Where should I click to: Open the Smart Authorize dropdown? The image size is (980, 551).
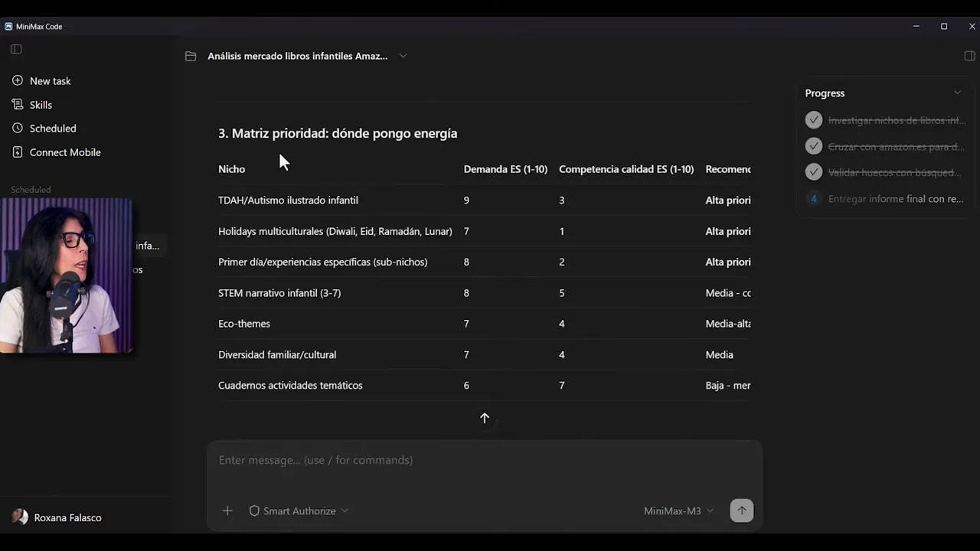click(299, 510)
